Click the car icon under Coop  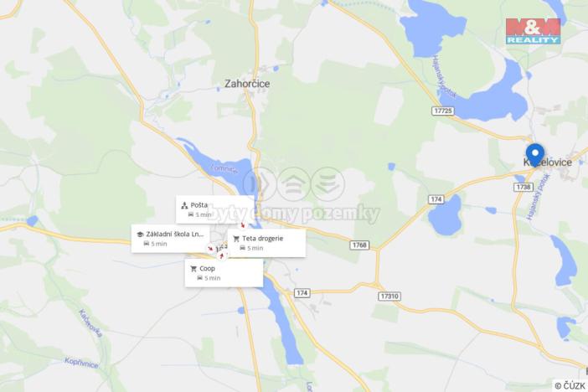click(199, 278)
